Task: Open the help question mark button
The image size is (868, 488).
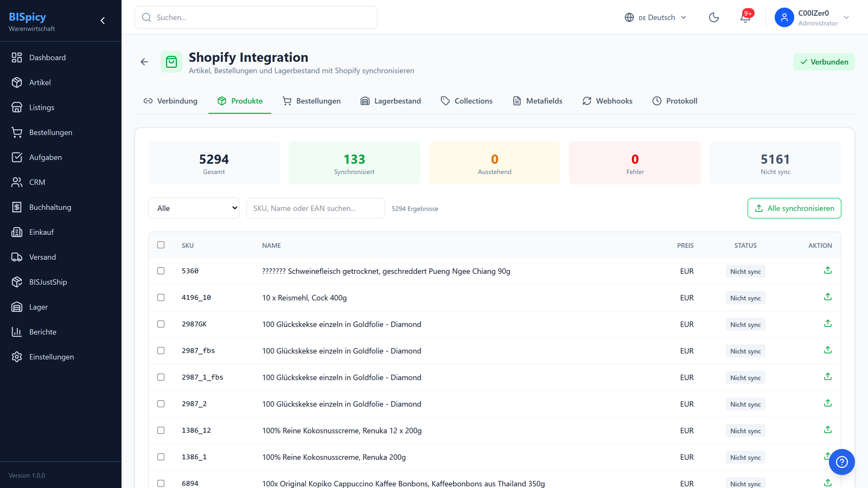Action: [x=841, y=462]
